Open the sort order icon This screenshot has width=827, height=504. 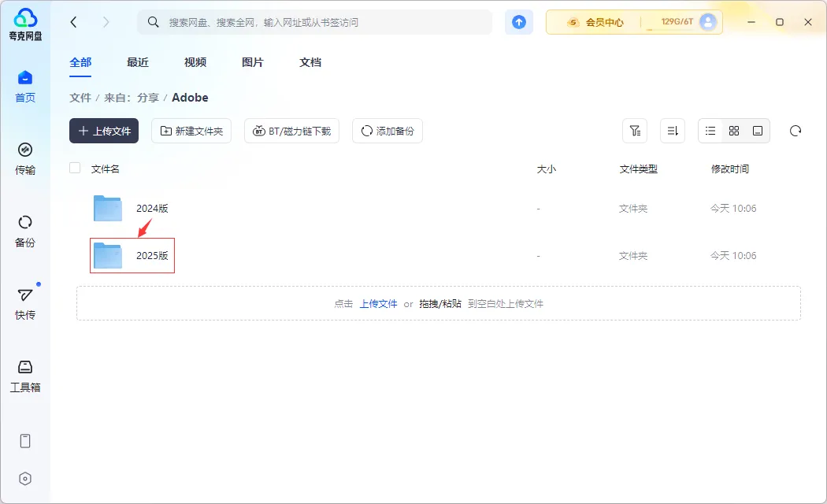click(673, 131)
